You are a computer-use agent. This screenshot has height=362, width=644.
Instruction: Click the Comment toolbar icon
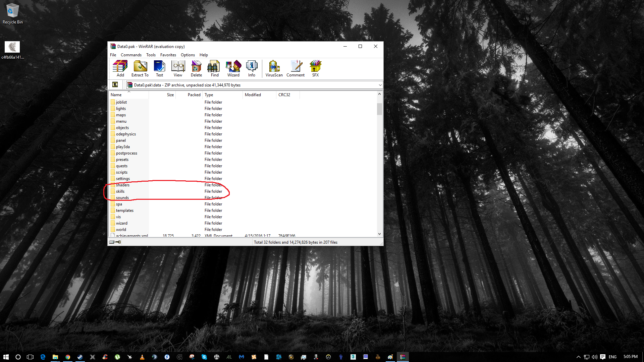tap(296, 68)
